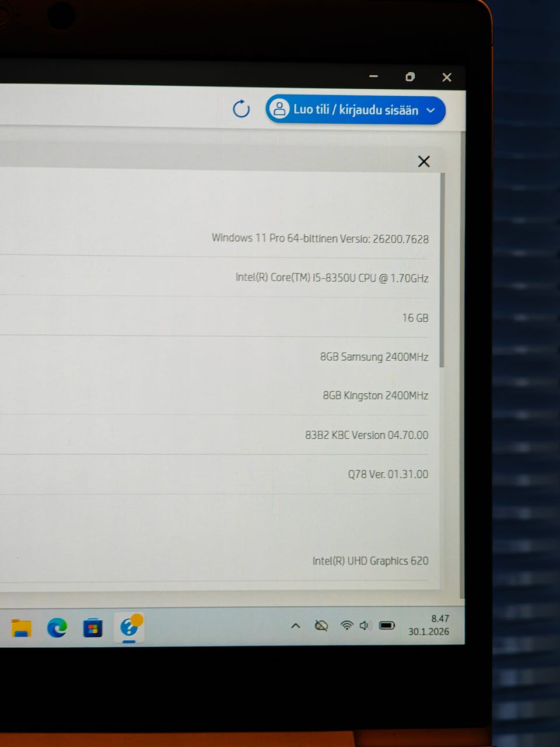Click the speaker volume tray icon
Viewport: 560px width, 747px height.
click(x=365, y=626)
